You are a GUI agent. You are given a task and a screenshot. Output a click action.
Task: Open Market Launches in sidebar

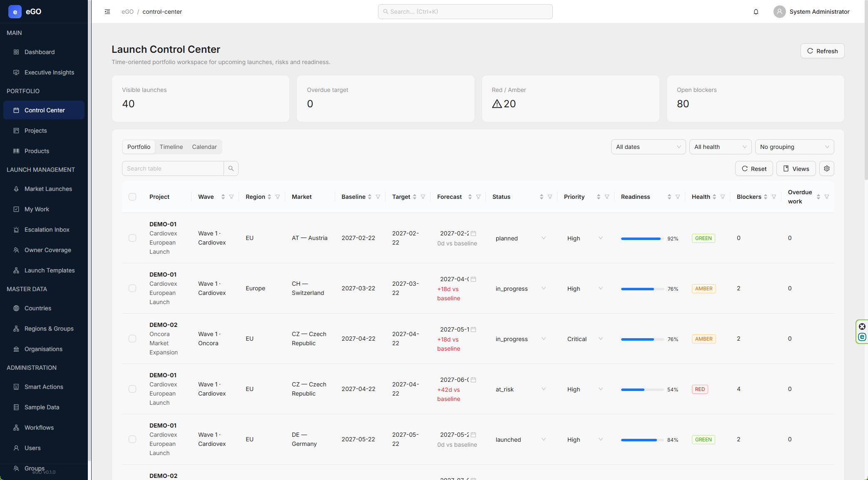[44, 189]
